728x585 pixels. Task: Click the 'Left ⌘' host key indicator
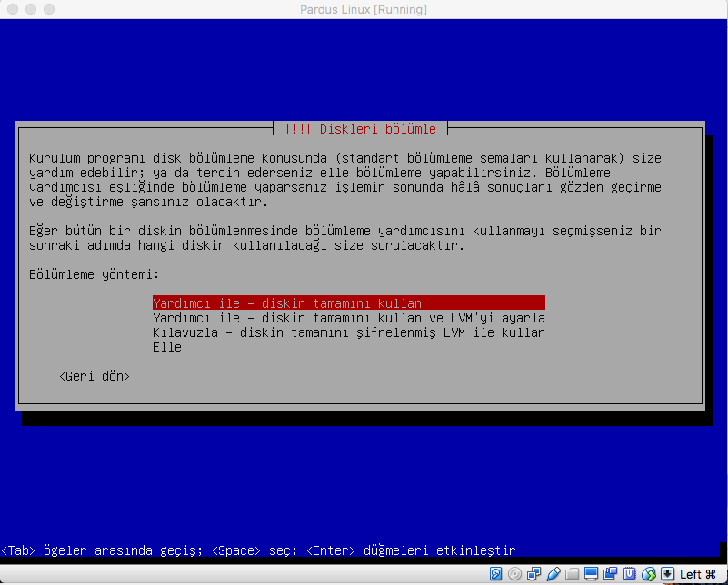(698, 574)
